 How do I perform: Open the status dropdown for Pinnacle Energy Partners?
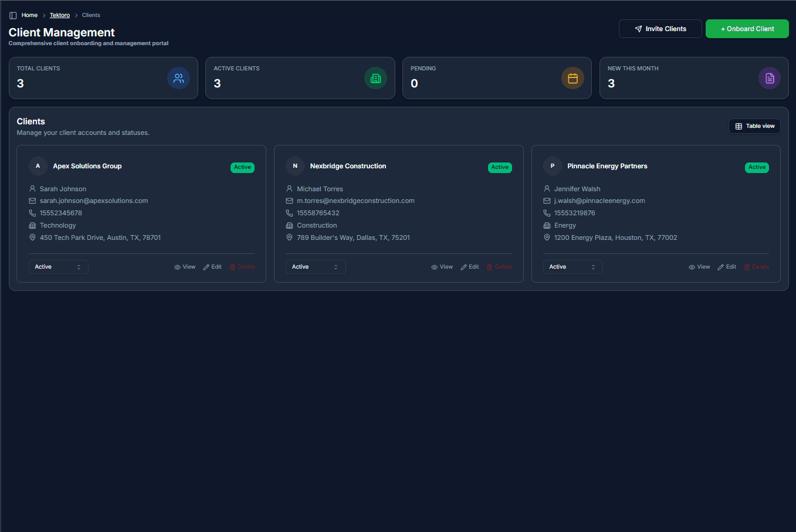(x=573, y=266)
